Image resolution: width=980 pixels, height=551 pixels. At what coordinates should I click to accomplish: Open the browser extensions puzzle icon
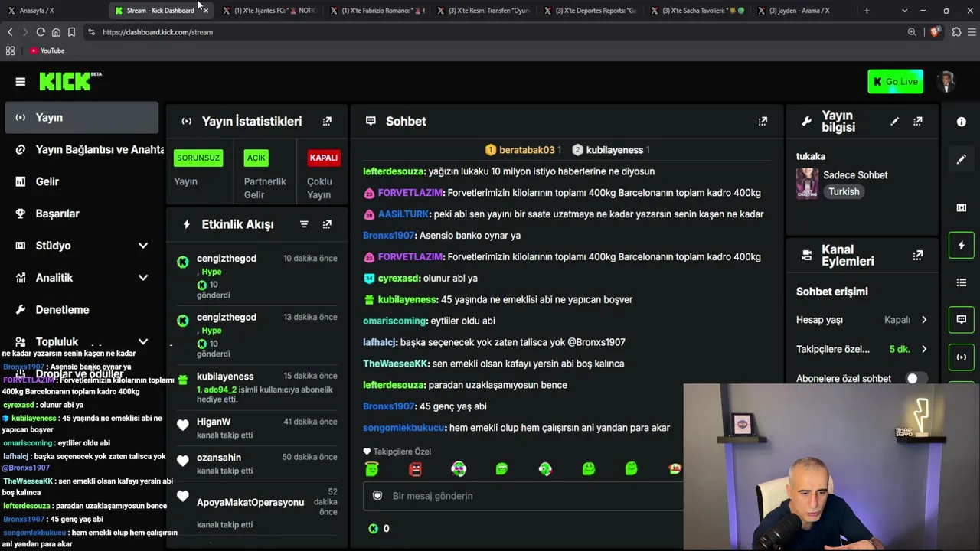pos(956,32)
